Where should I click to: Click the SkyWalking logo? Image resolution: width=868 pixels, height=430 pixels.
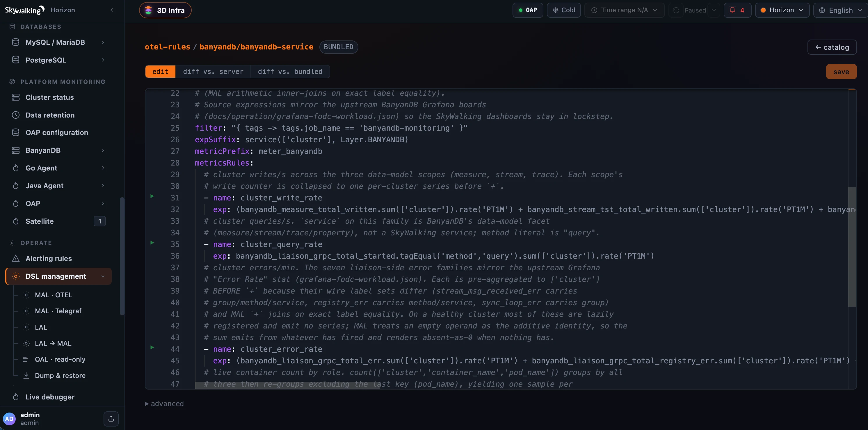coord(25,10)
